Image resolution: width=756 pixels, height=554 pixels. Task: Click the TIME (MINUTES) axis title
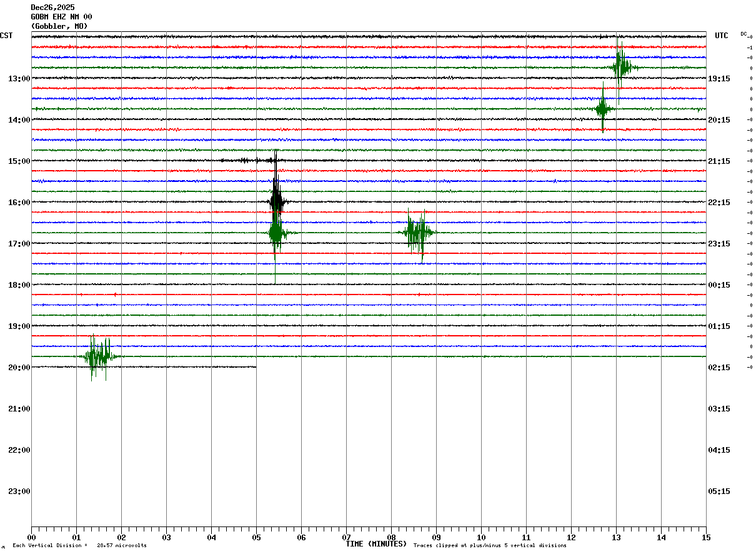(376, 544)
